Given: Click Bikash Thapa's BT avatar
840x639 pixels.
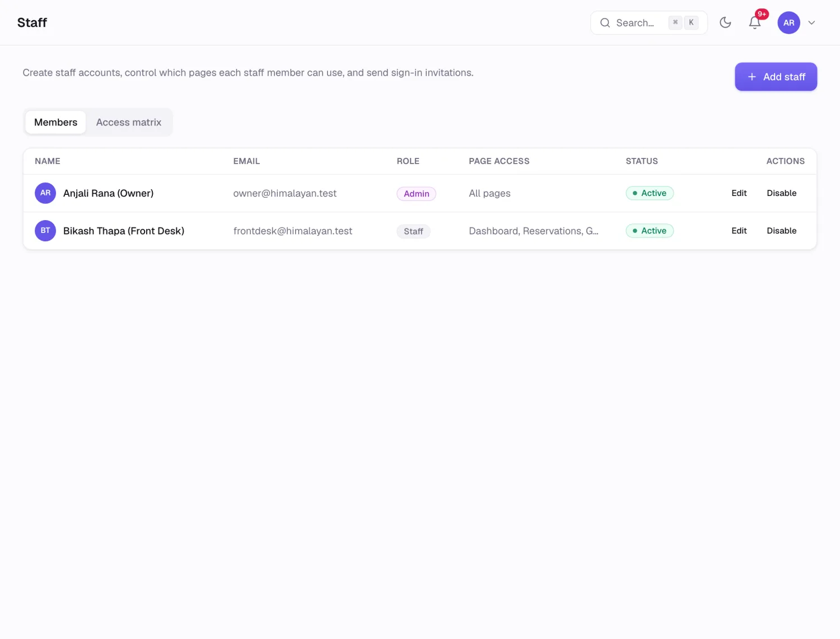Looking at the screenshot, I should [45, 231].
